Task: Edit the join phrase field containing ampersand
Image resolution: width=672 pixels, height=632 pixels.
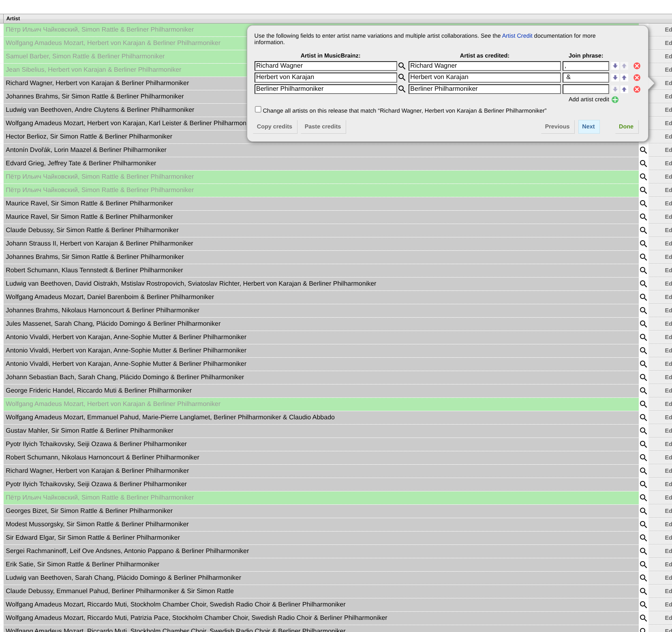Action: point(586,77)
